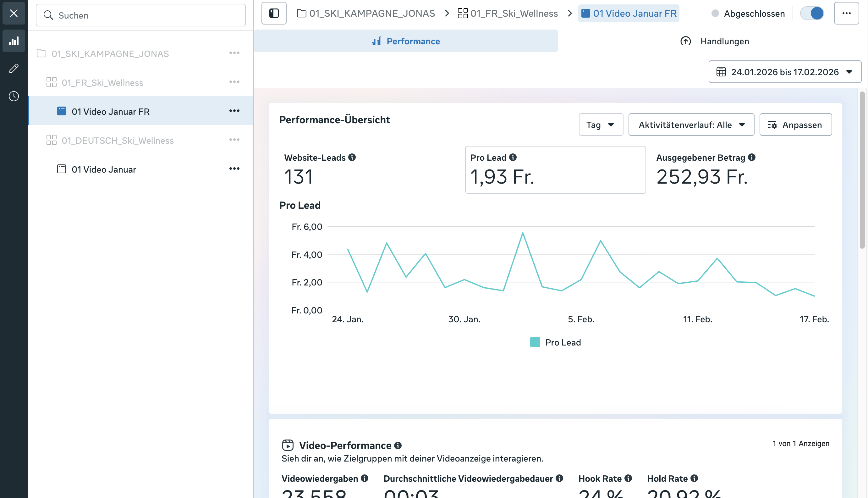Open the Tag interval dropdown
Screen dimensions: 868x498
click(x=601, y=124)
